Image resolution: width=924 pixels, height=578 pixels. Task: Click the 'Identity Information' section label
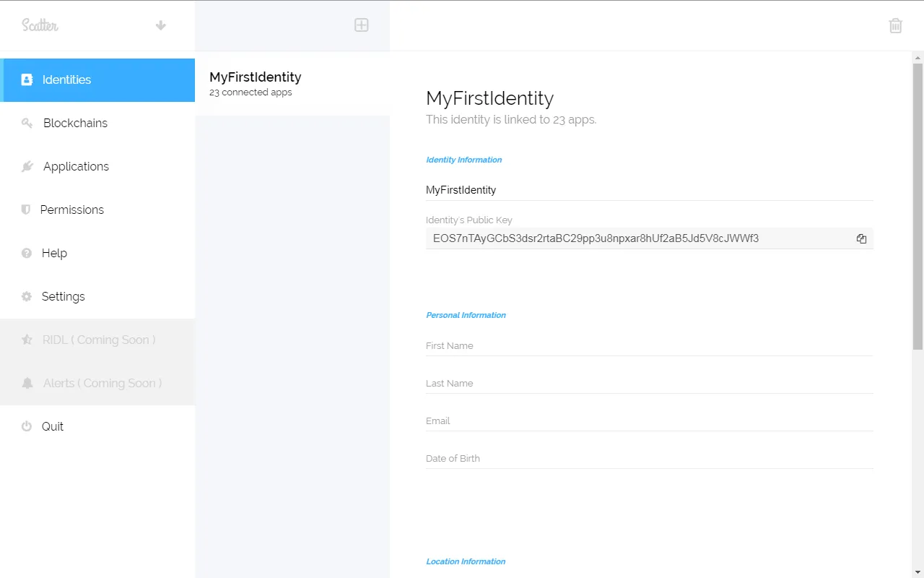pos(464,160)
